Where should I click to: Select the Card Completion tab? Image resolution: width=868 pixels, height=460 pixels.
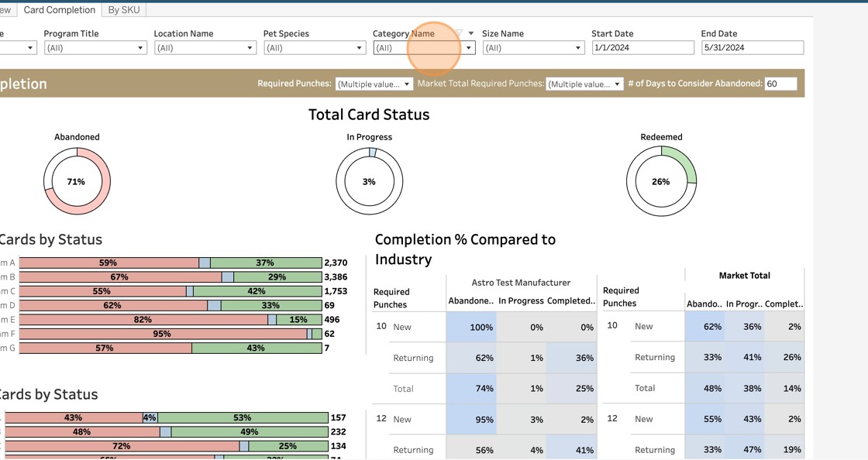coord(59,10)
